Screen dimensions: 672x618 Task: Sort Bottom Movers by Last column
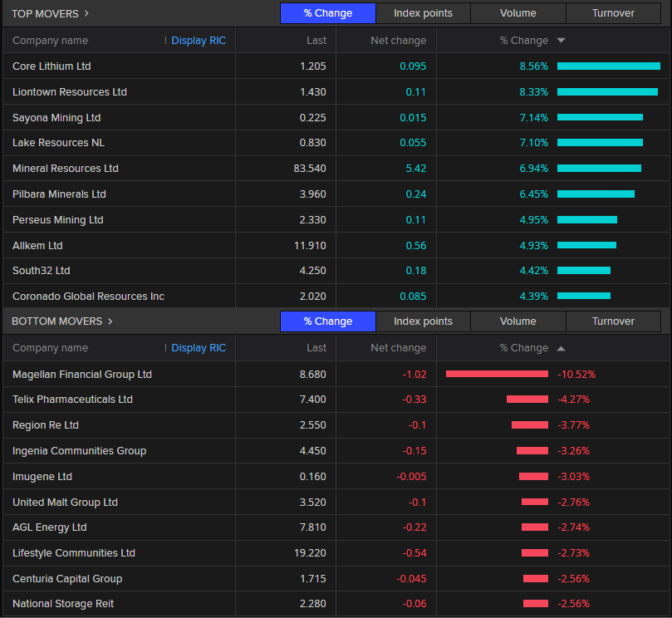(x=316, y=348)
